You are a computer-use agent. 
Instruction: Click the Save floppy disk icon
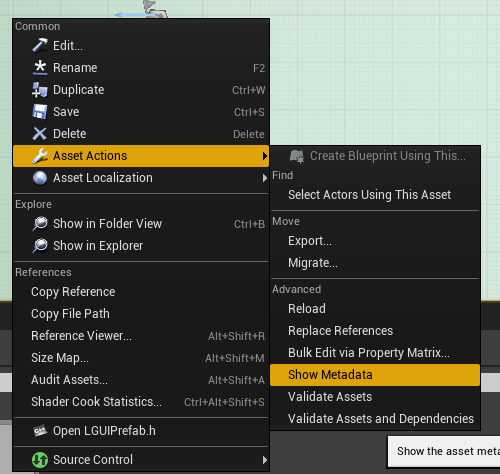pyautogui.click(x=40, y=112)
